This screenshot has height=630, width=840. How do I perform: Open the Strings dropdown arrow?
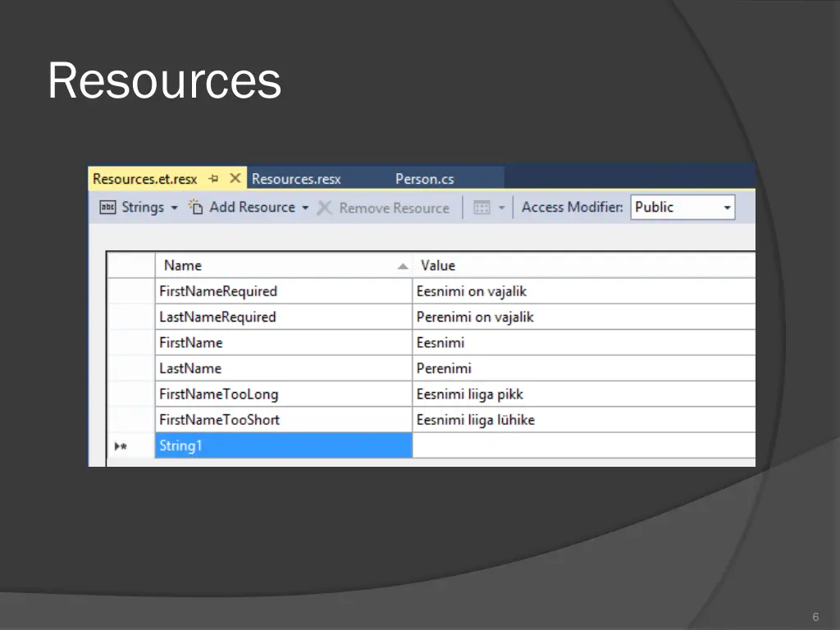pos(174,208)
